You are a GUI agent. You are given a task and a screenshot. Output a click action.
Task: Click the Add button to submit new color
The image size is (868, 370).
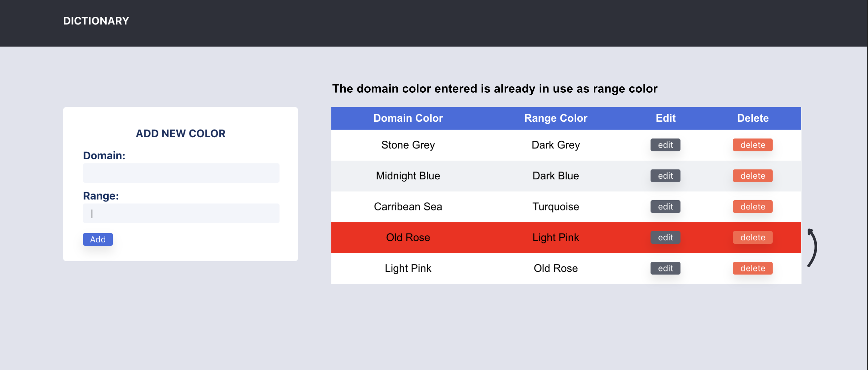coord(97,239)
